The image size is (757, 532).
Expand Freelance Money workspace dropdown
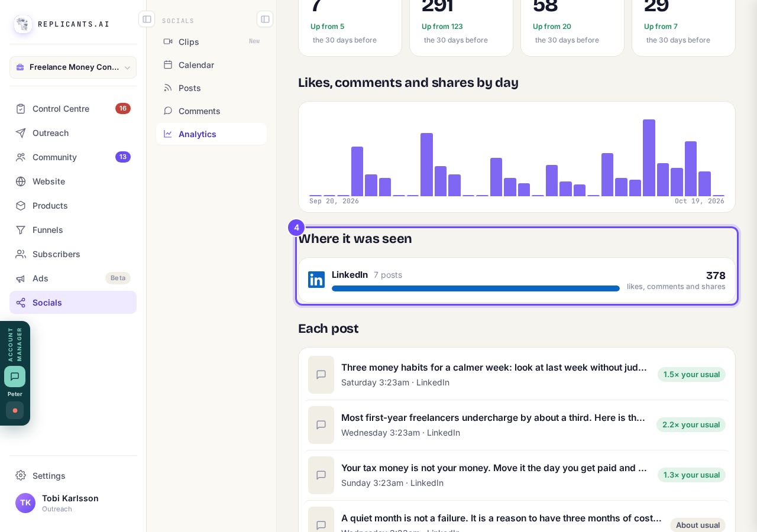(x=73, y=67)
